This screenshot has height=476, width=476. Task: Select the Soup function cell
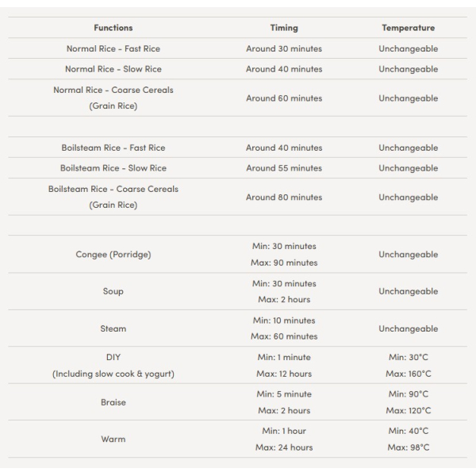[x=113, y=291]
